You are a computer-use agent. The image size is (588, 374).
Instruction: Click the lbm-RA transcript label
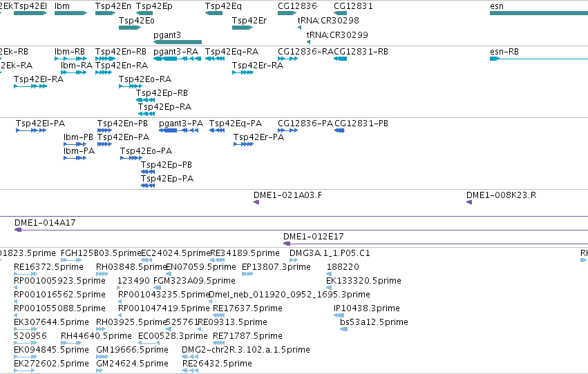[x=77, y=65]
